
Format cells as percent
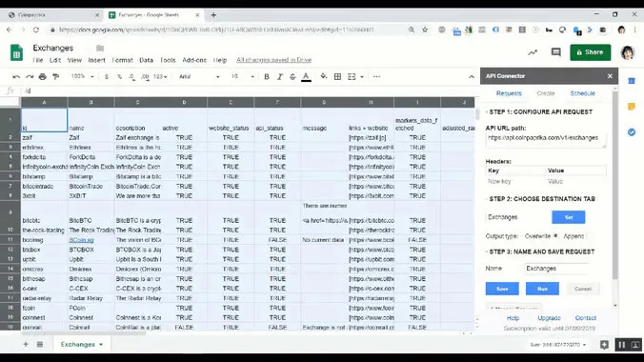119,77
